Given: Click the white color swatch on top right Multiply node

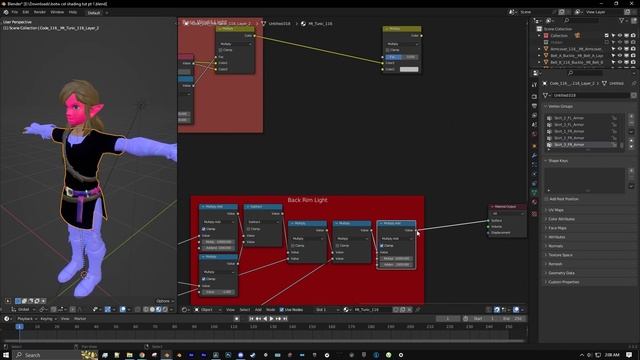Looking at the screenshot, I should click(x=409, y=69).
